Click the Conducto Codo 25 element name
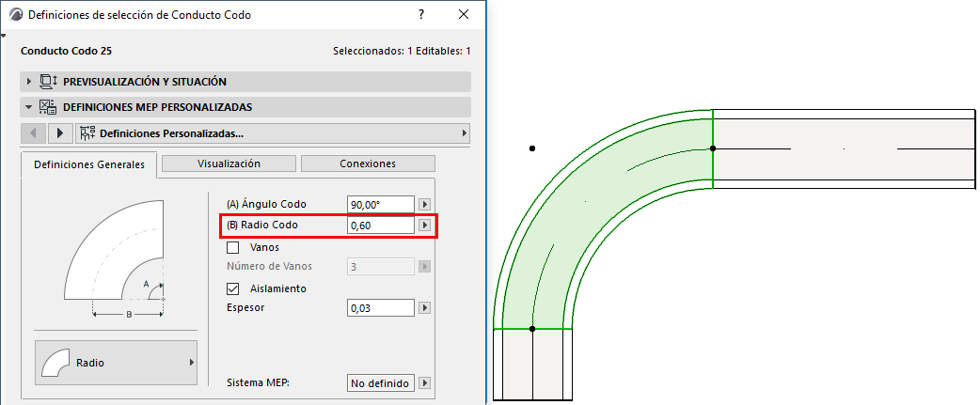 click(x=66, y=51)
